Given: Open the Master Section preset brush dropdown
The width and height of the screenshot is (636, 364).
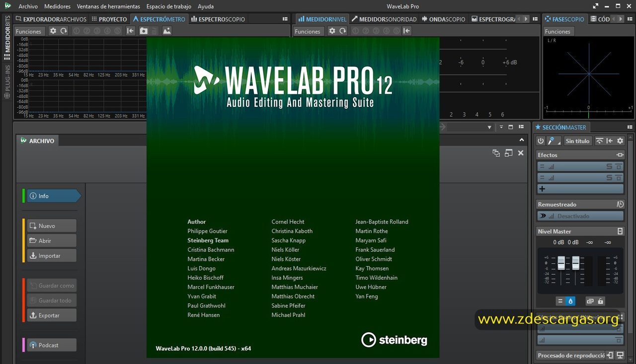Looking at the screenshot, I should point(554,141).
